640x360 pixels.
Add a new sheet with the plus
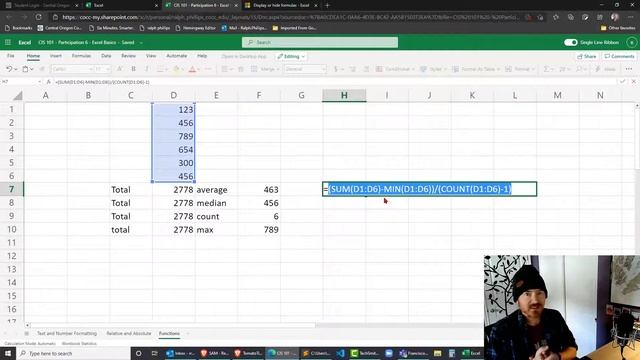tap(188, 333)
